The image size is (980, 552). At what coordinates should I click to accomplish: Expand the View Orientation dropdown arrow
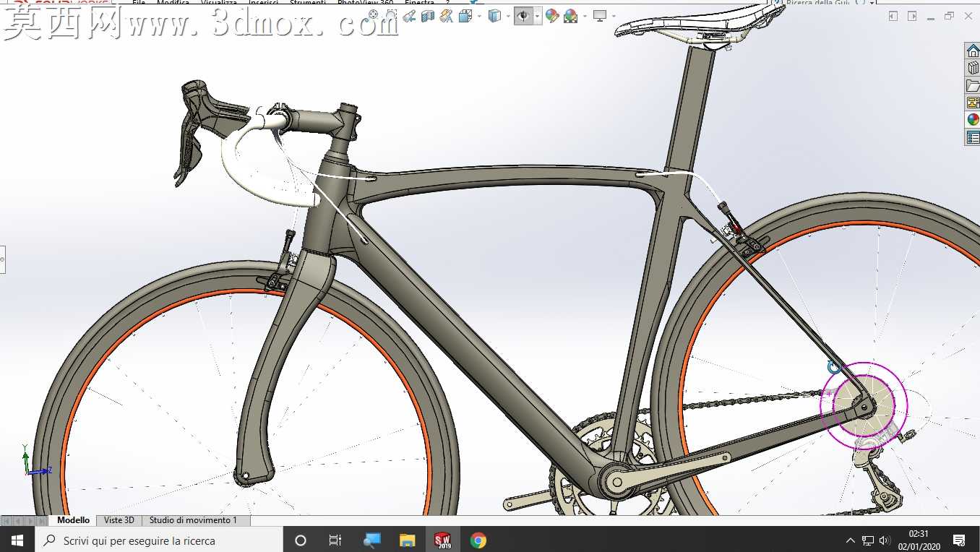479,16
